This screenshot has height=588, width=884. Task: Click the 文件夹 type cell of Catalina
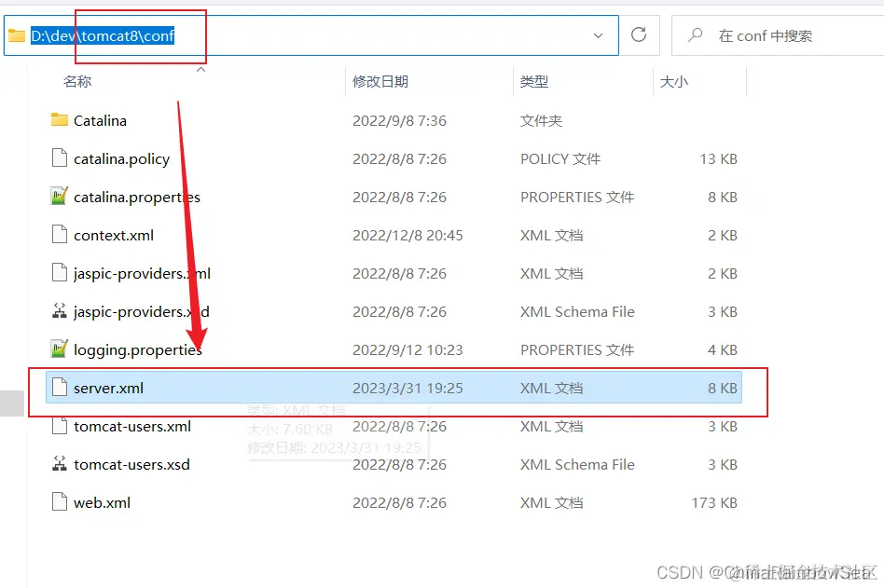coord(541,120)
